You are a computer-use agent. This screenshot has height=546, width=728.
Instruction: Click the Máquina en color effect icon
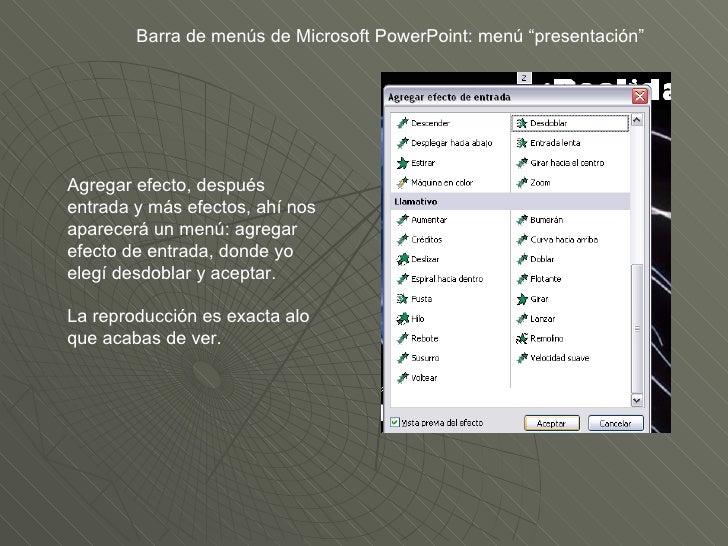pos(403,182)
